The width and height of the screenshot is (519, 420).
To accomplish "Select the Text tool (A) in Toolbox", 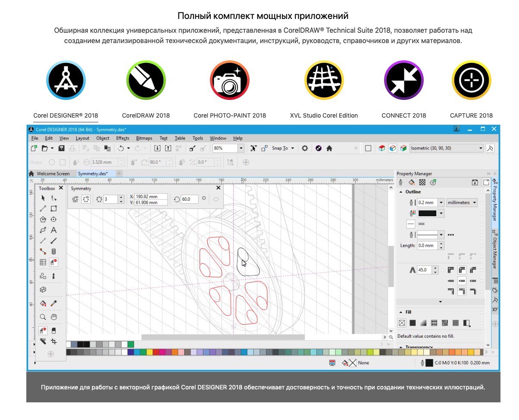I will (x=54, y=230).
